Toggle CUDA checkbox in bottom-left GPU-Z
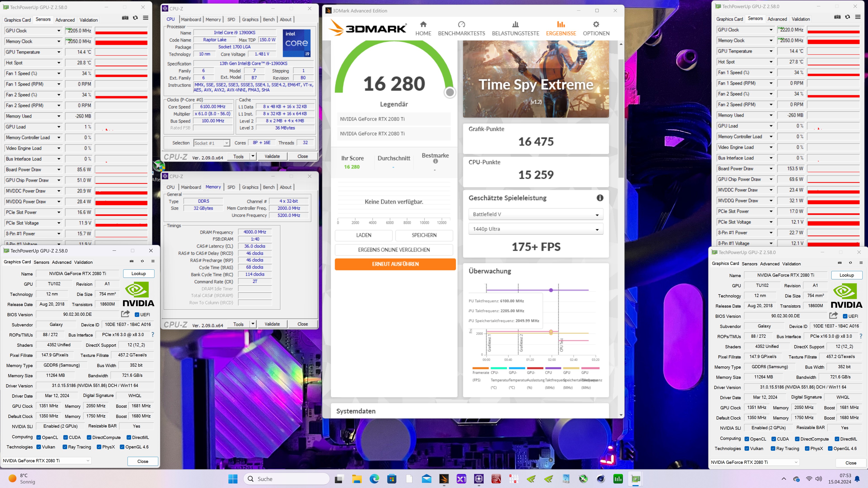The width and height of the screenshot is (868, 488). coord(66,438)
